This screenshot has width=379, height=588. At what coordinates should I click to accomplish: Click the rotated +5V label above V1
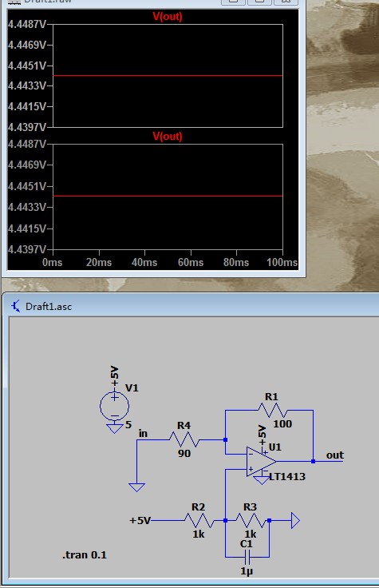[x=115, y=375]
